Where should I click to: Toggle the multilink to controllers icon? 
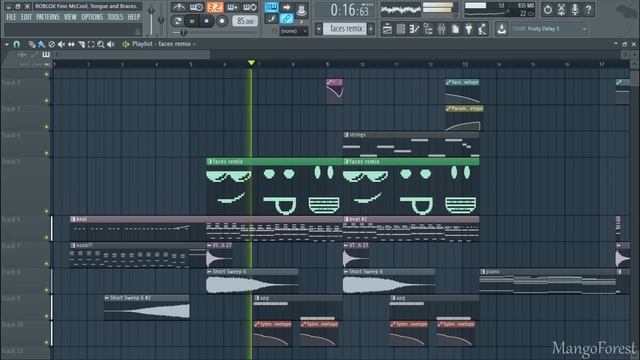tap(287, 18)
